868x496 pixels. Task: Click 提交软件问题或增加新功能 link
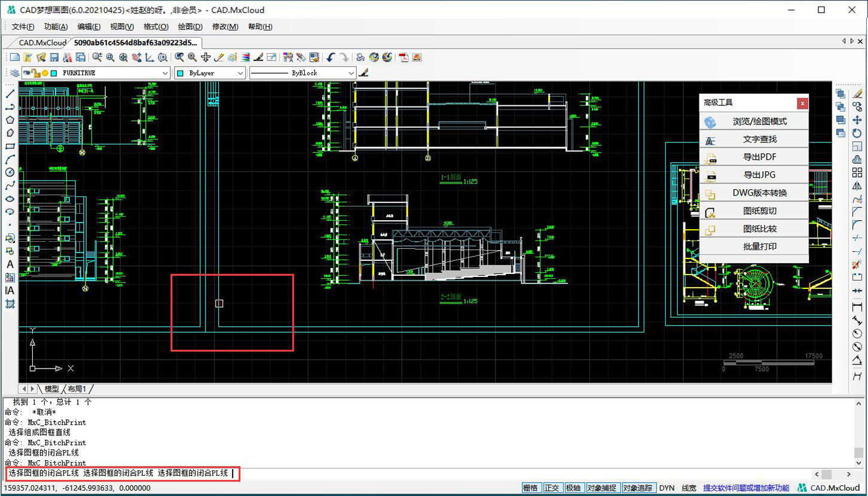[746, 488]
